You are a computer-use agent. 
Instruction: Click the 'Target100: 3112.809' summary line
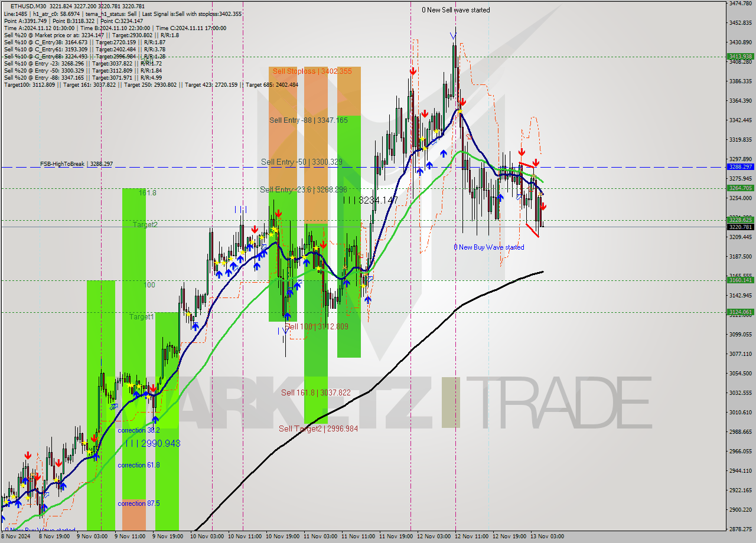151,85
